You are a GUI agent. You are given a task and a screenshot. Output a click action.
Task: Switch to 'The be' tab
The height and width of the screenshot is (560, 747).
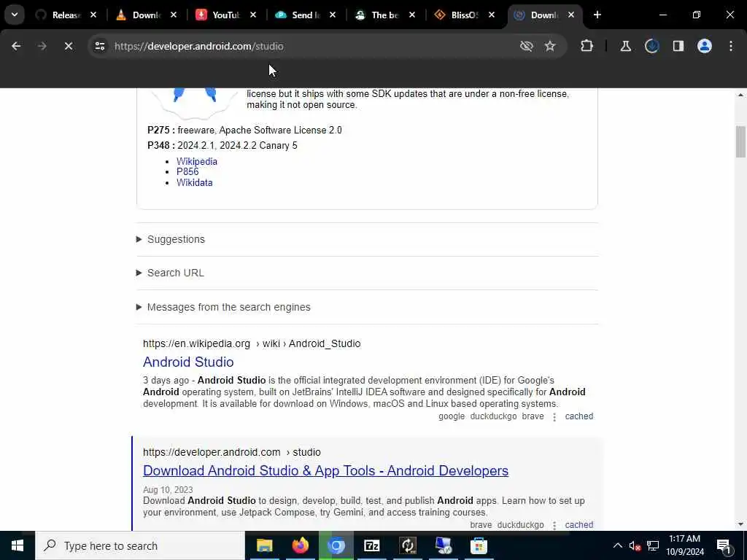tap(378, 15)
